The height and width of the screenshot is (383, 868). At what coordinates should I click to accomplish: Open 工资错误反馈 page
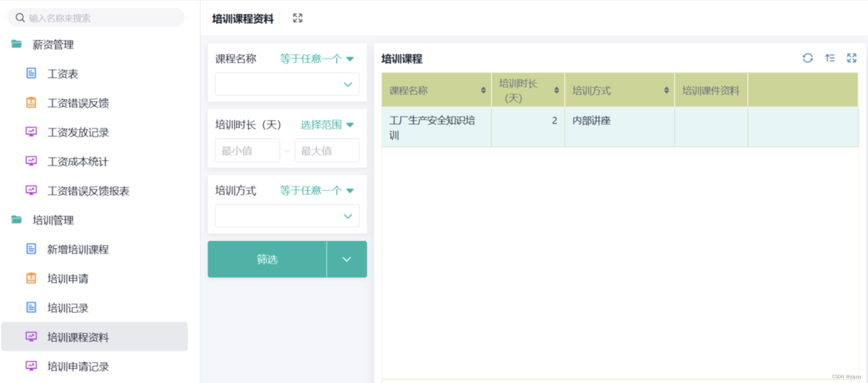click(x=78, y=103)
